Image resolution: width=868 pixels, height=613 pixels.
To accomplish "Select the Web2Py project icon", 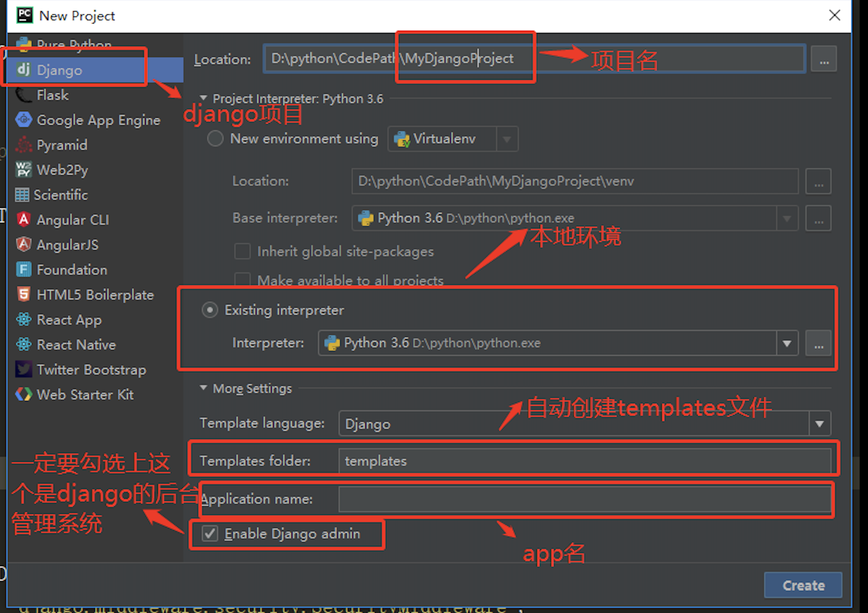I will [x=23, y=170].
